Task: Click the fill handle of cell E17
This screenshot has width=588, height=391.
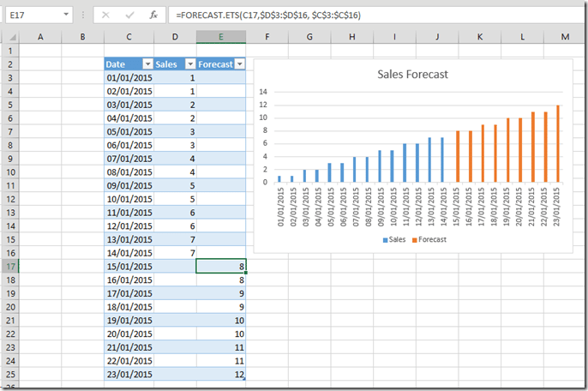Action: point(246,273)
